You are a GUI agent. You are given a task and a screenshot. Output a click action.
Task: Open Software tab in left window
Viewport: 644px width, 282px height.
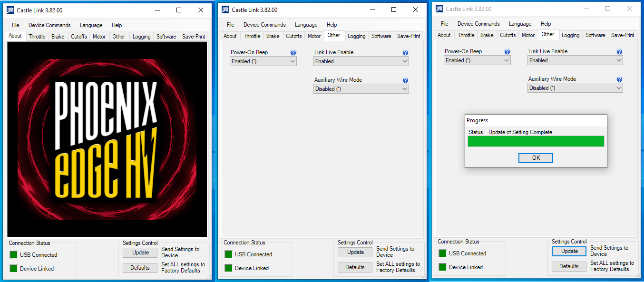[166, 37]
